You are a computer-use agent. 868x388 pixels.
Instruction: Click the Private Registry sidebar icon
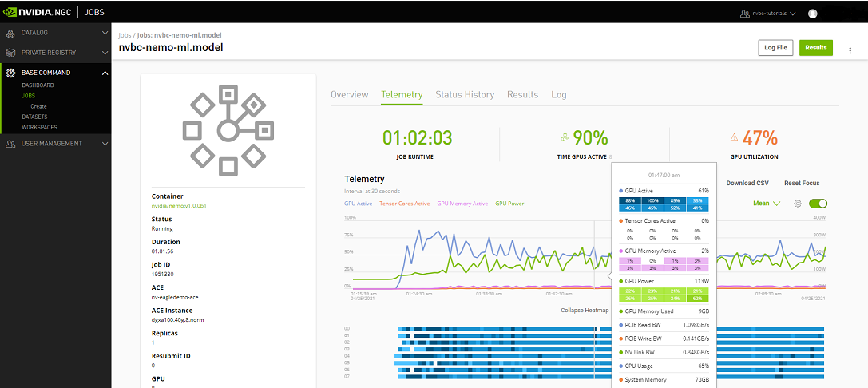[10, 53]
